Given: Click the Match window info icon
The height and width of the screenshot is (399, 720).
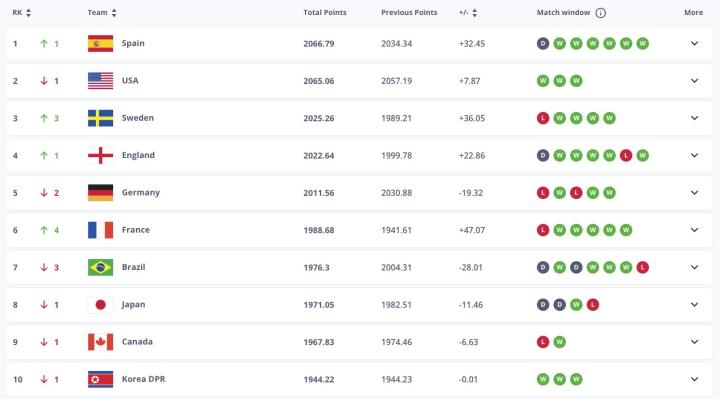Looking at the screenshot, I should 600,13.
